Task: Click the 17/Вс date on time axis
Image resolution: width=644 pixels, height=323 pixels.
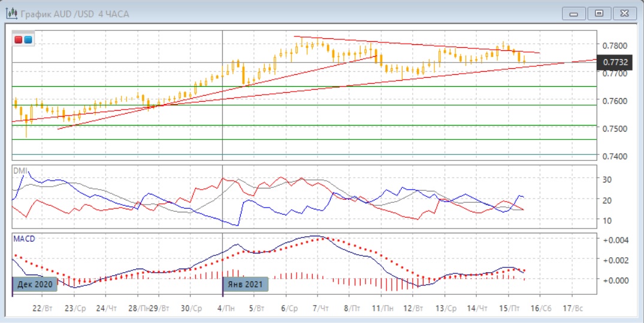Action: (x=573, y=308)
